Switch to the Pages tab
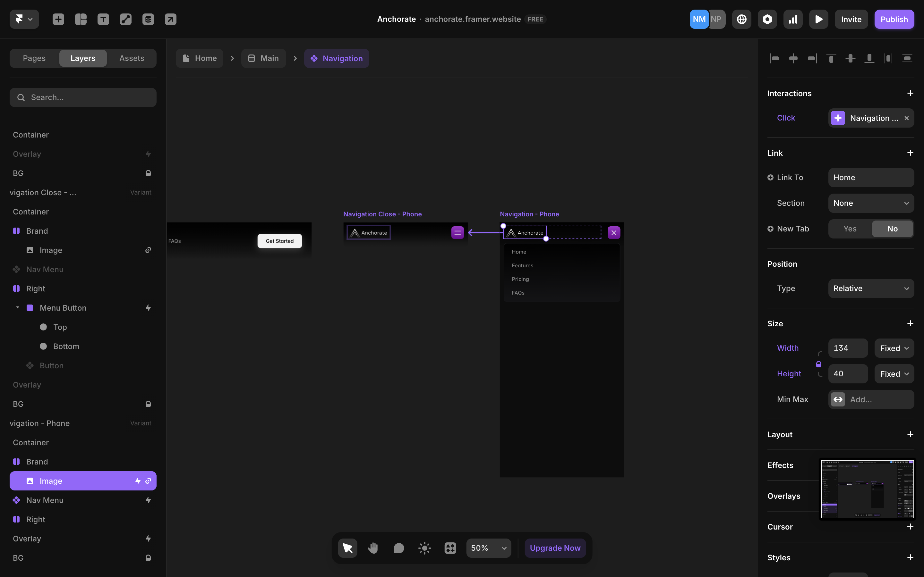 34,58
